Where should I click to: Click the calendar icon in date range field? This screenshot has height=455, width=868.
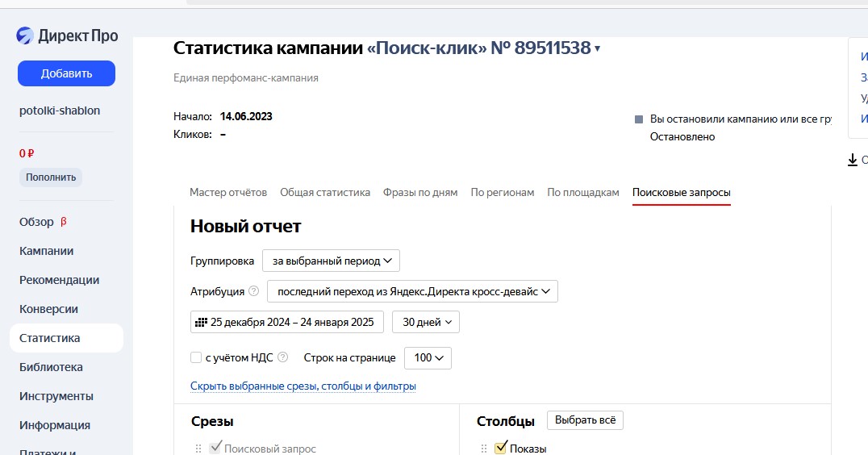coord(201,322)
